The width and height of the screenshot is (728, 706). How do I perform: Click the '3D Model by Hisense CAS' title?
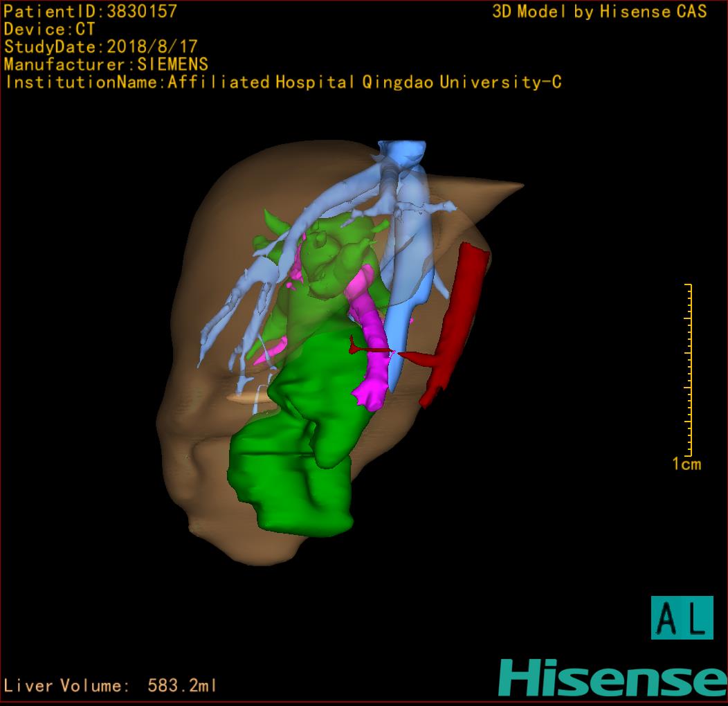(599, 12)
